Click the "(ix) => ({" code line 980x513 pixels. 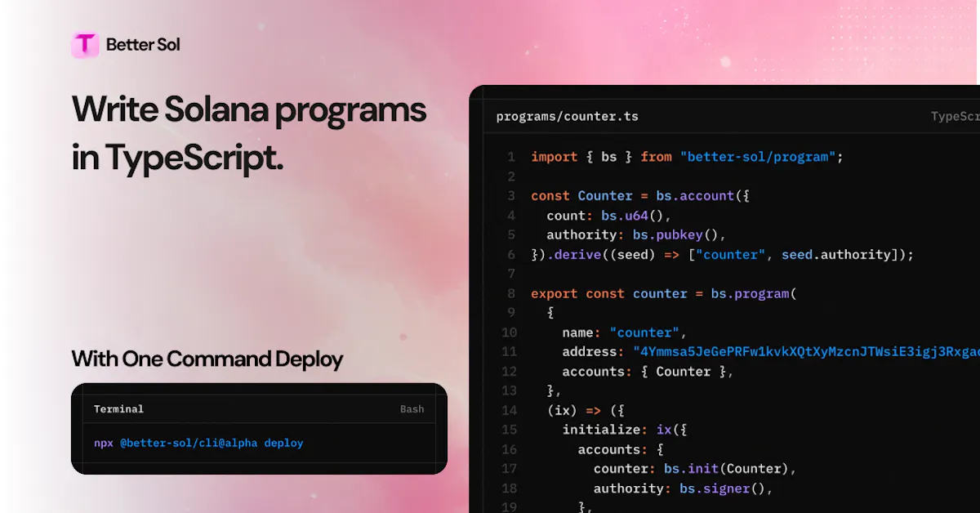pos(585,411)
